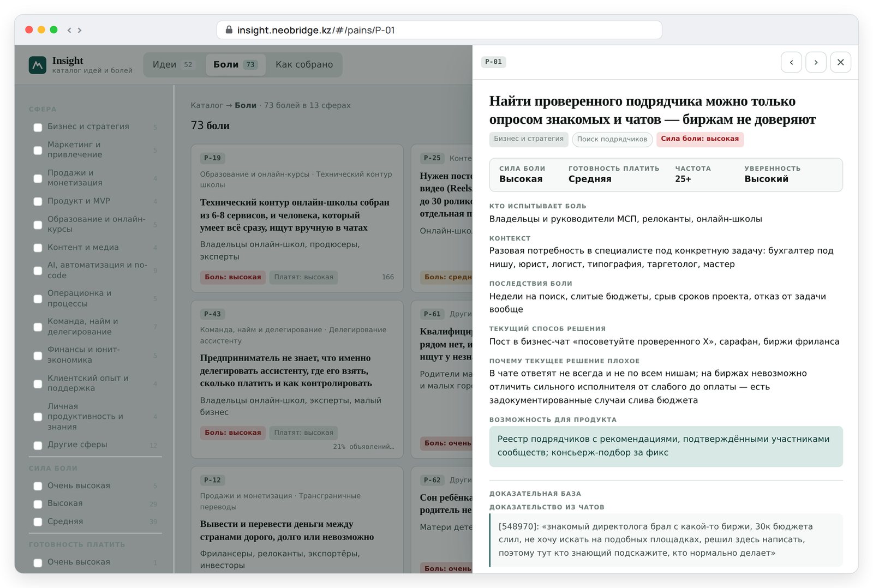Toggle Финансы и юнит-экономика checkbox
This screenshot has height=588, width=873.
[x=38, y=356]
